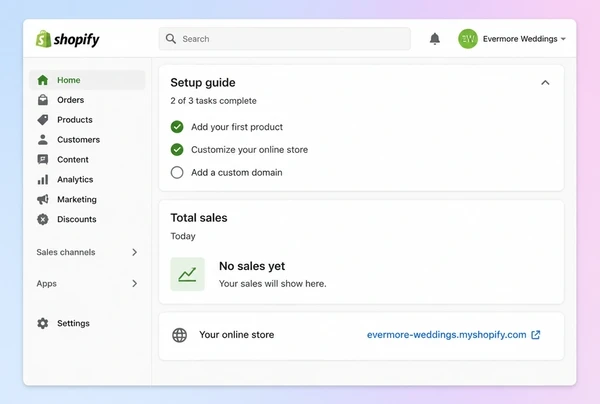Click the Customers person icon

click(x=43, y=140)
